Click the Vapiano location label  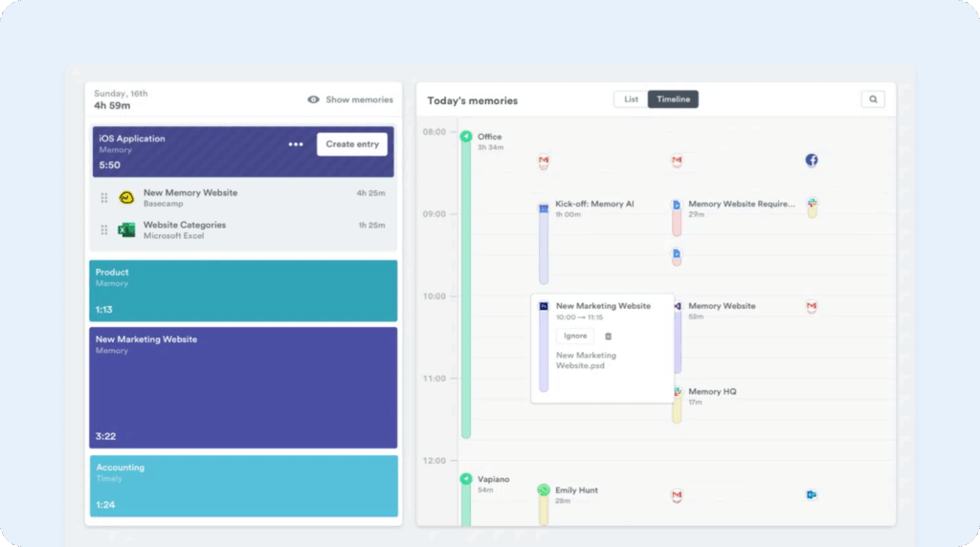click(x=493, y=479)
